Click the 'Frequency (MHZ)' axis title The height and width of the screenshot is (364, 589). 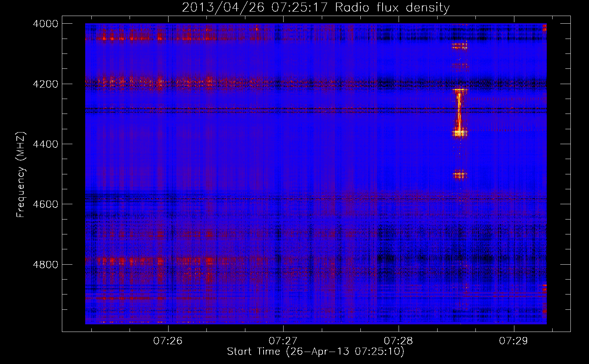(21, 175)
